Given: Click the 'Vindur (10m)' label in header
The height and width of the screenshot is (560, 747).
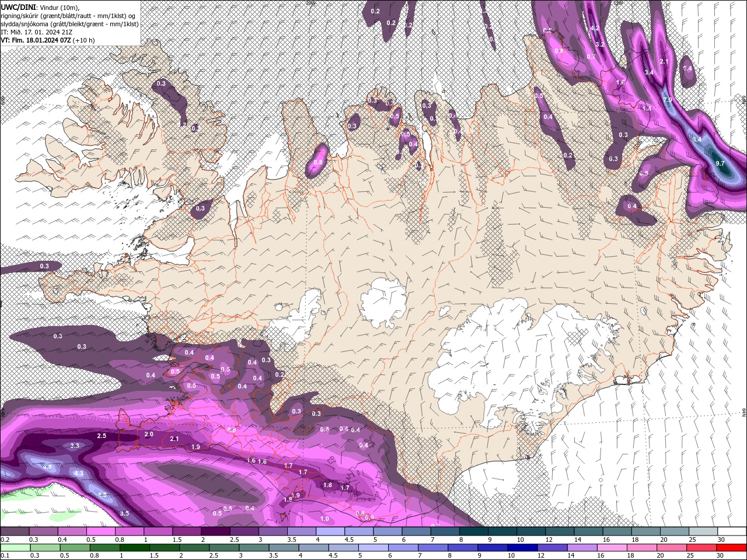Looking at the screenshot, I should coord(60,6).
